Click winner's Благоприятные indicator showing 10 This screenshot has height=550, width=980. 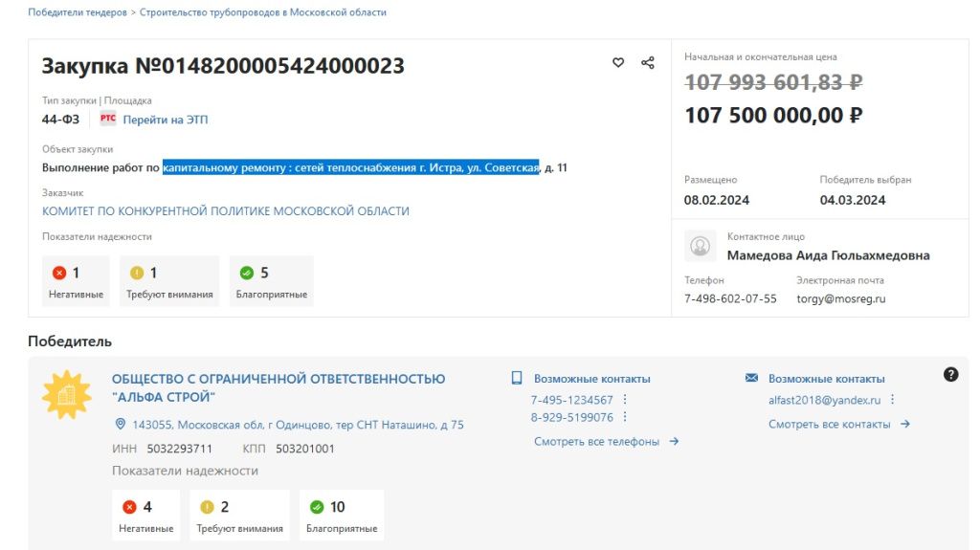tap(342, 515)
